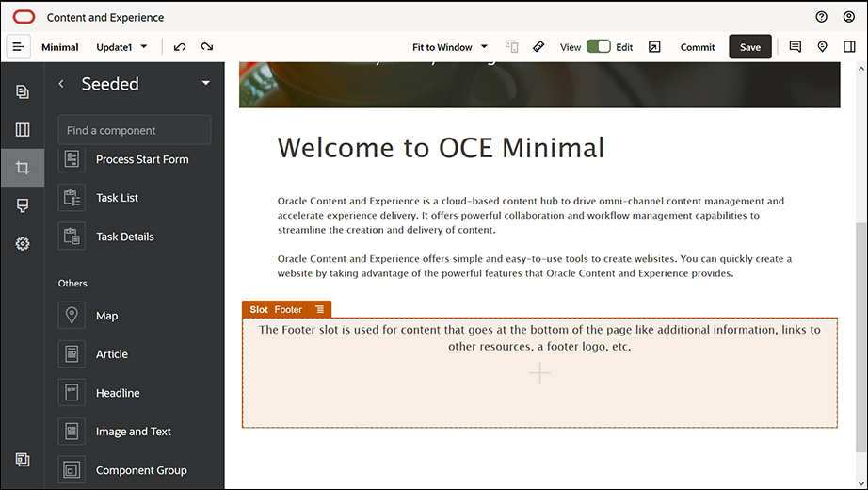Click the undo arrow icon

(x=180, y=47)
